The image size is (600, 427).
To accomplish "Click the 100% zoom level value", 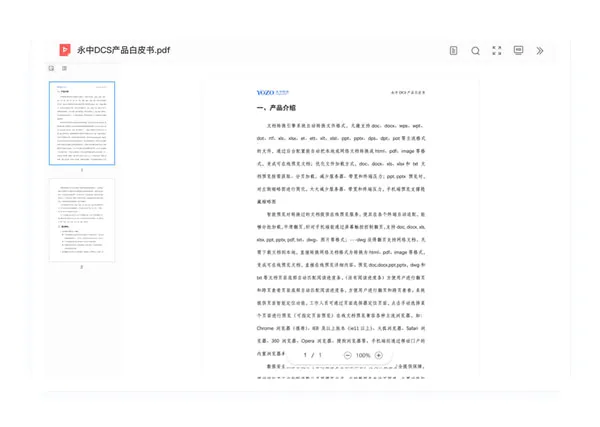I will 363,355.
